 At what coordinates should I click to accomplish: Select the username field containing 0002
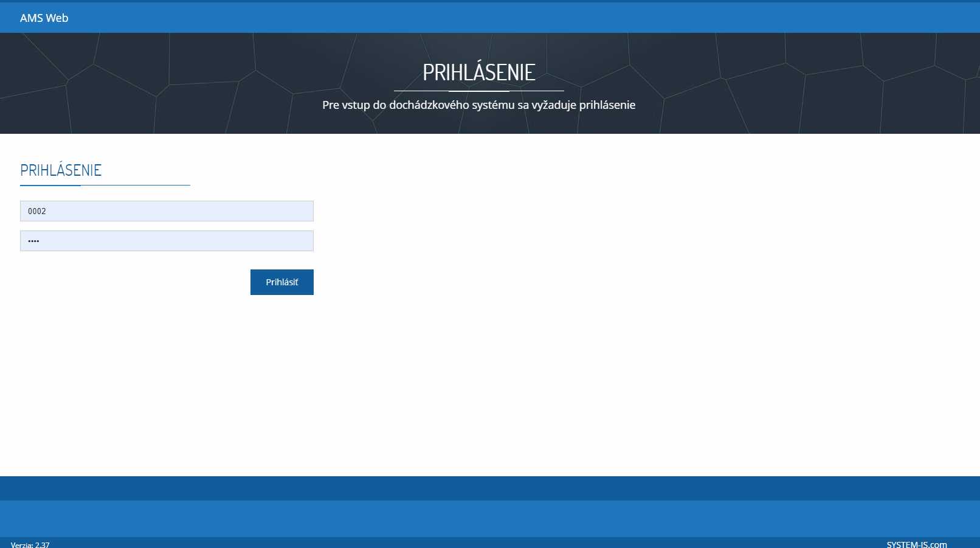pyautogui.click(x=167, y=211)
